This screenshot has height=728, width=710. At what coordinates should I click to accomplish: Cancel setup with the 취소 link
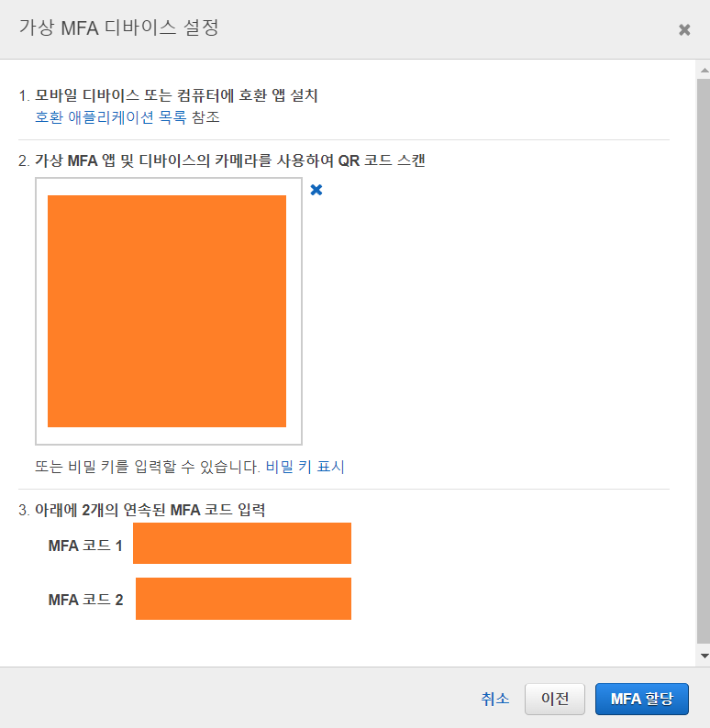pos(495,699)
